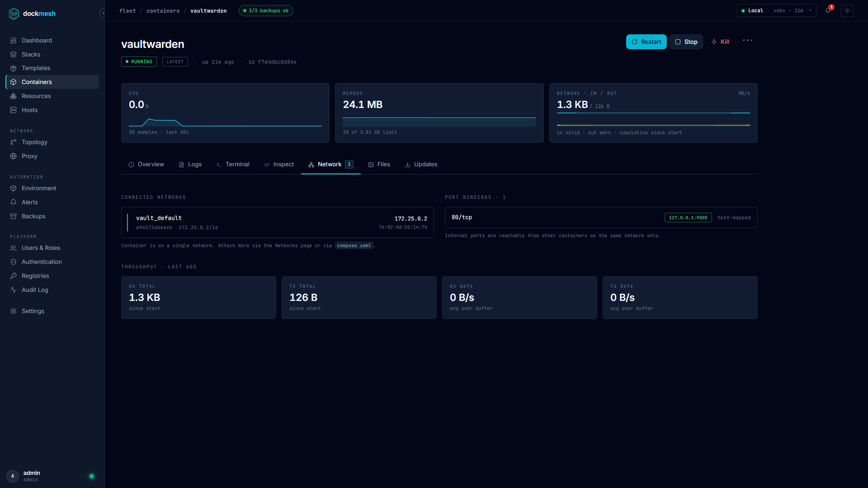Click the IP address 172.25.0.2
The height and width of the screenshot is (488, 868).
click(410, 219)
